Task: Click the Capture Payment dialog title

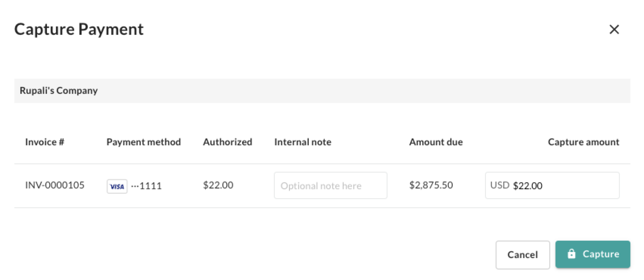Action: [79, 30]
